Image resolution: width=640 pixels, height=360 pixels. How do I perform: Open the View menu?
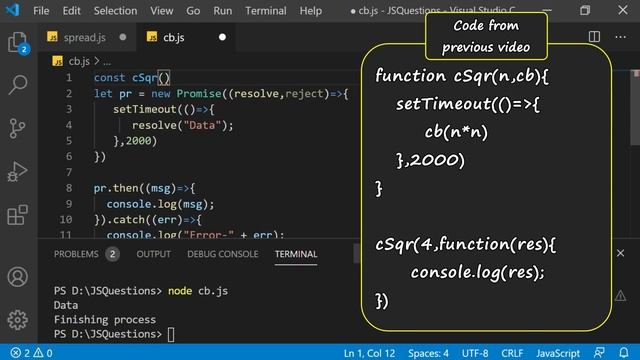pos(162,11)
